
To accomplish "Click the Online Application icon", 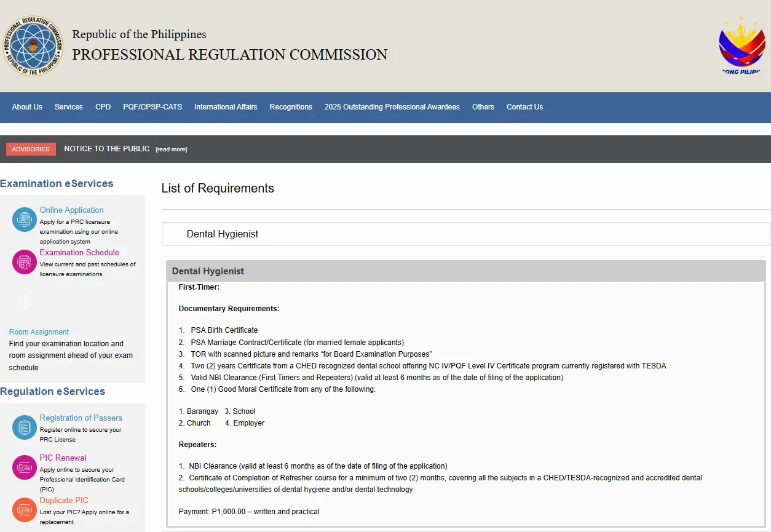I will click(25, 220).
